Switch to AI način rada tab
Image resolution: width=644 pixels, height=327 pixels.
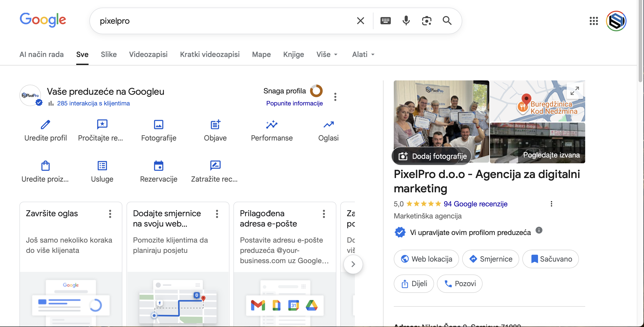coord(42,54)
